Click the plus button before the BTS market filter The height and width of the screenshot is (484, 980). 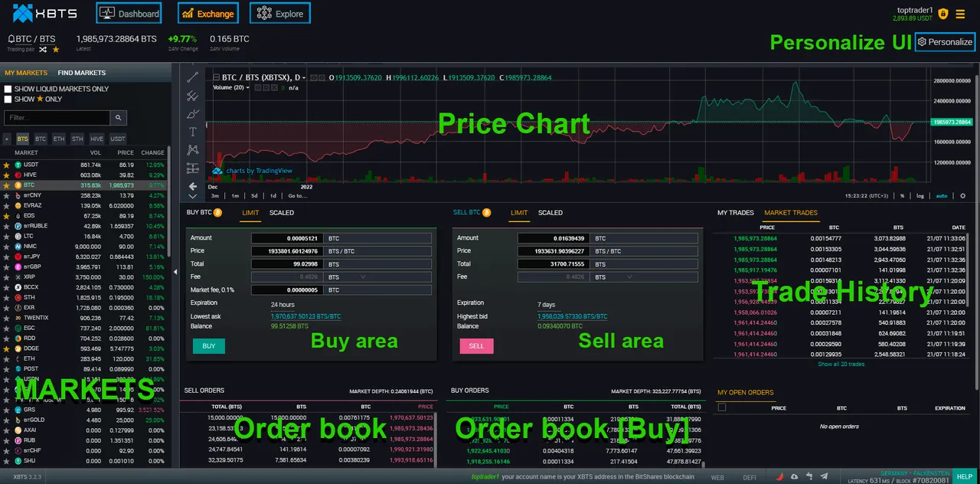(x=7, y=139)
